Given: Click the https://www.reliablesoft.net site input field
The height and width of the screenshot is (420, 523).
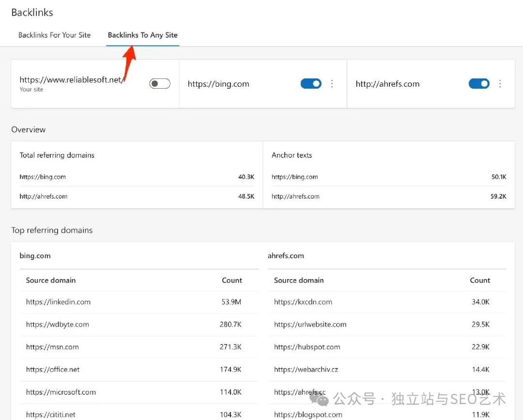Looking at the screenshot, I should click(73, 79).
